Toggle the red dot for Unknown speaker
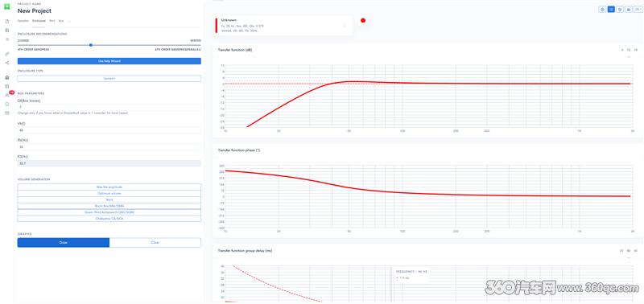This screenshot has width=644, height=304. [x=363, y=21]
